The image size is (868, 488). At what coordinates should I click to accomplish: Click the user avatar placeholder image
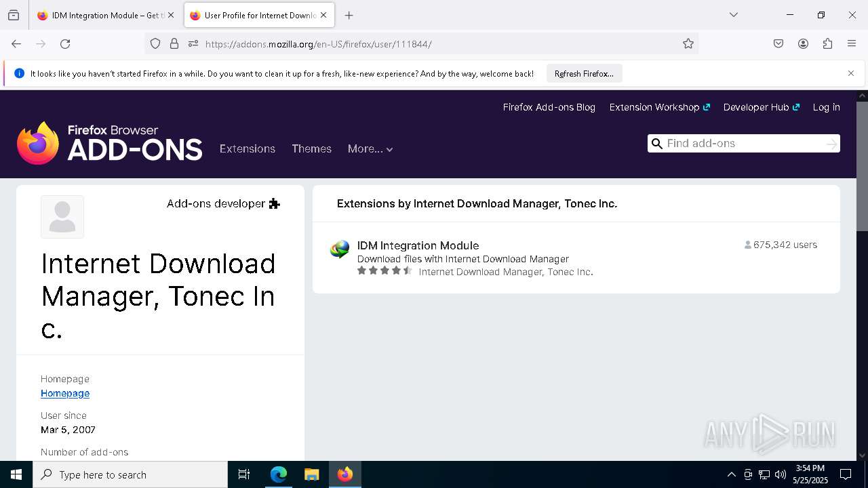point(62,217)
